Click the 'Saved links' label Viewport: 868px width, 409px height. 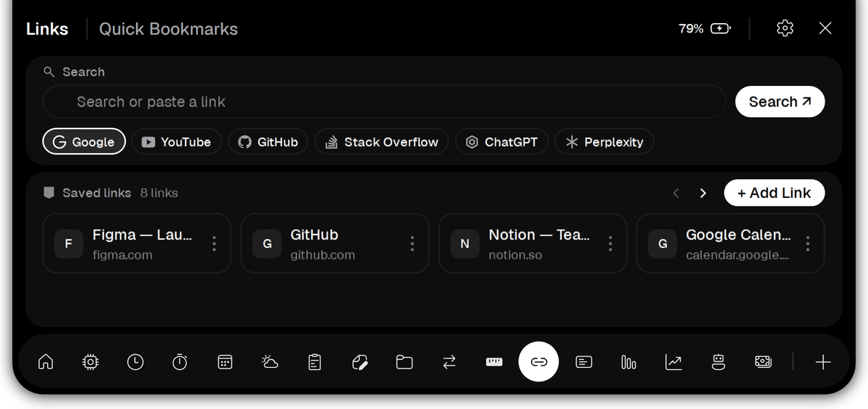point(97,193)
